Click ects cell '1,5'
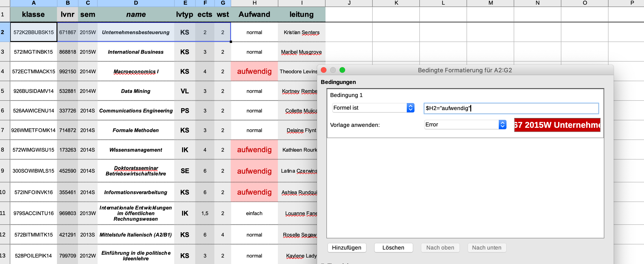Image resolution: width=644 pixels, height=264 pixels. coord(205,213)
